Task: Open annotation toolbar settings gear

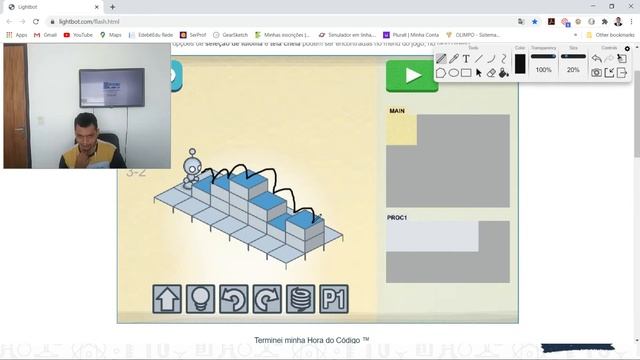Action: (627, 48)
